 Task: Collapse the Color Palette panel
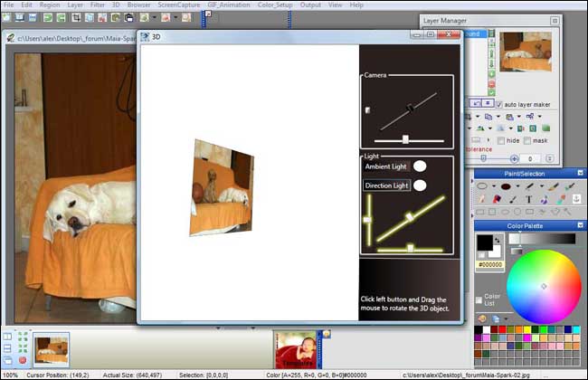click(581, 225)
